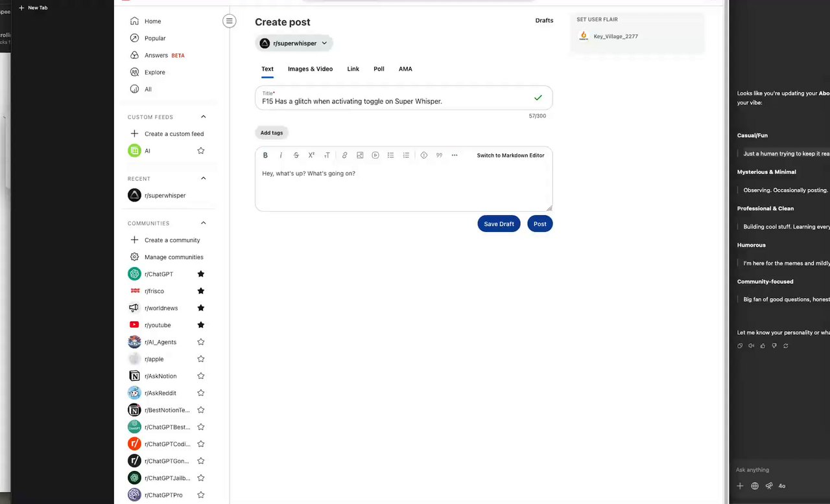Unfavorite r/worldnews star
830x504 pixels.
coord(201,308)
